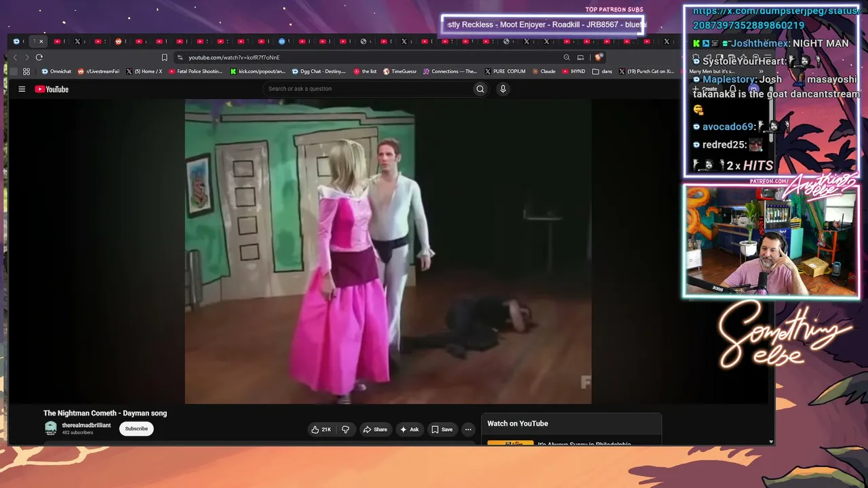Open therealmadbrilliant channel avatar
Screen dimensions: 868x488
point(51,428)
